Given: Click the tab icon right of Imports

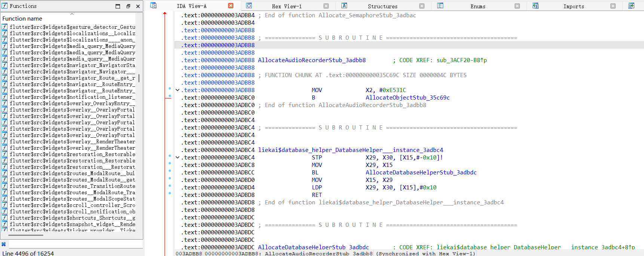Looking at the screenshot, I should coord(631,6).
